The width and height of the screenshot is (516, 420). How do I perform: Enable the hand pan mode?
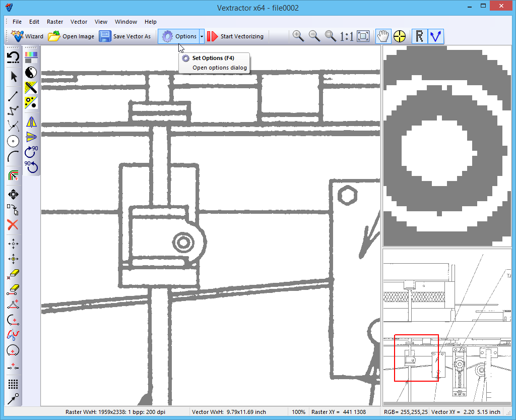click(383, 36)
